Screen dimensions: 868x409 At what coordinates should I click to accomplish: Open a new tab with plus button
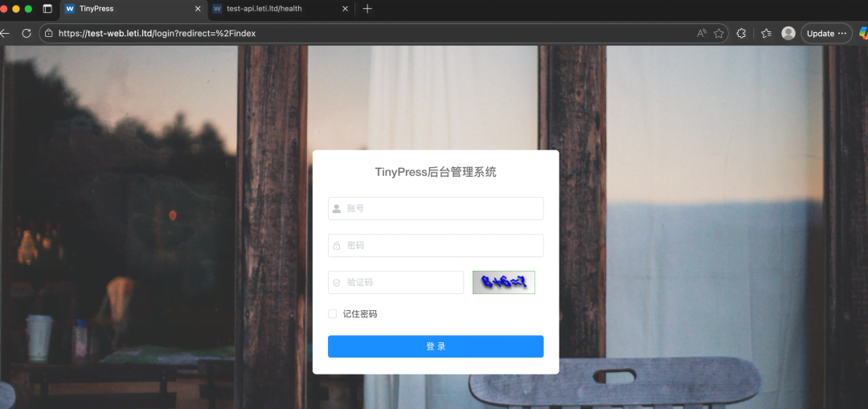tap(367, 9)
